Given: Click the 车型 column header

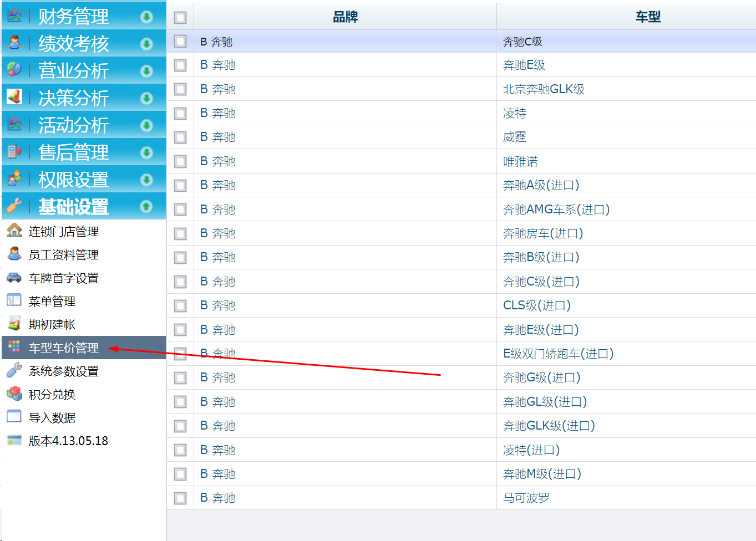Looking at the screenshot, I should pyautogui.click(x=648, y=17).
